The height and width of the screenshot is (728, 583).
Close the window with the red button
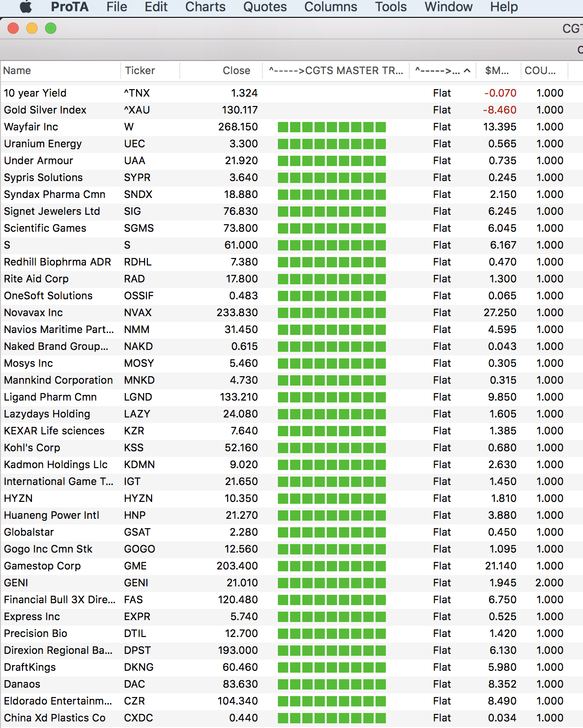coord(13,29)
